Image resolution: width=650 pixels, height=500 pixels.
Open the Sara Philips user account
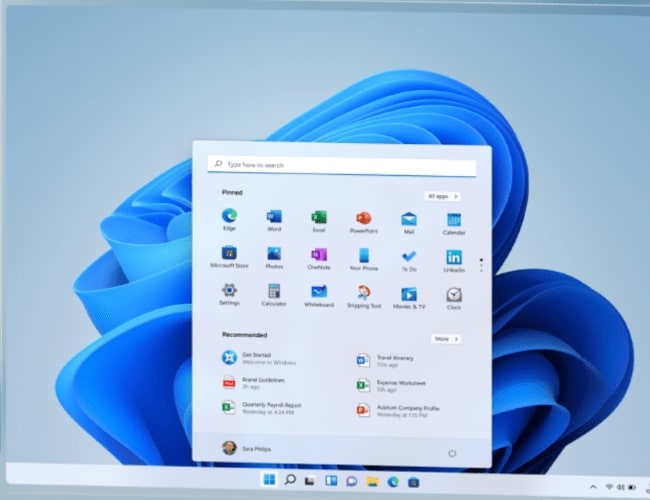click(246, 448)
